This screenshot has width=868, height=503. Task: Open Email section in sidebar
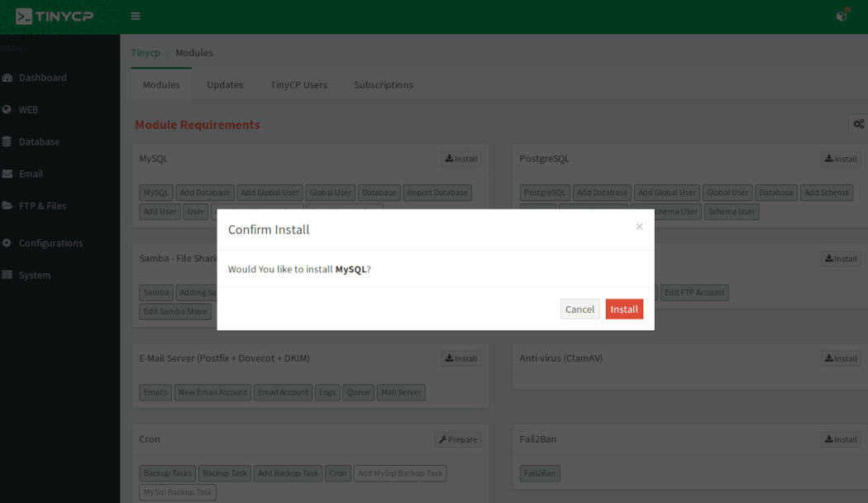click(31, 174)
